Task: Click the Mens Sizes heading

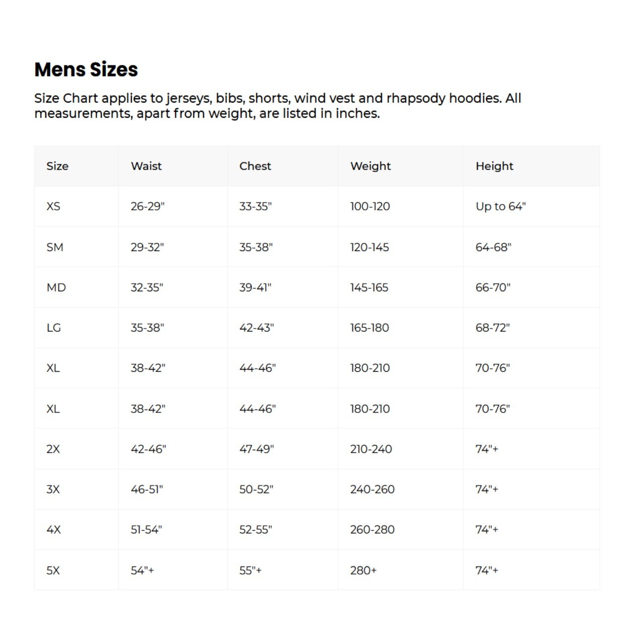Action: tap(86, 69)
